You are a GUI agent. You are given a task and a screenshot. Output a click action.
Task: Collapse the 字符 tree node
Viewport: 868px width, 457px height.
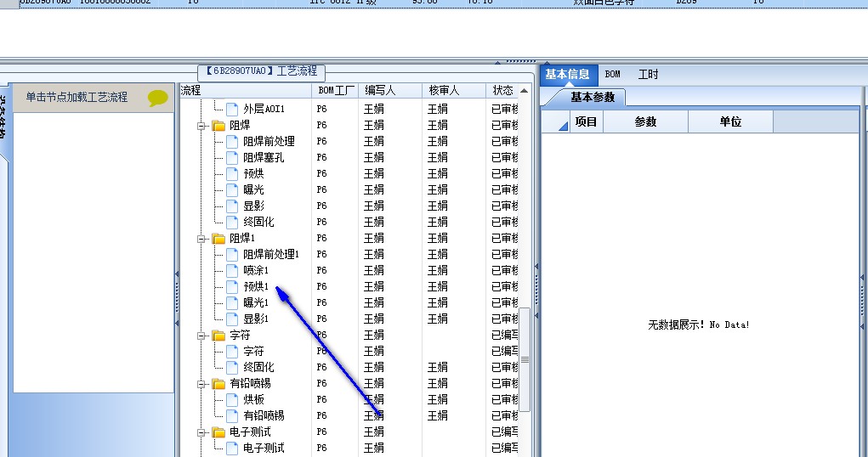click(201, 336)
